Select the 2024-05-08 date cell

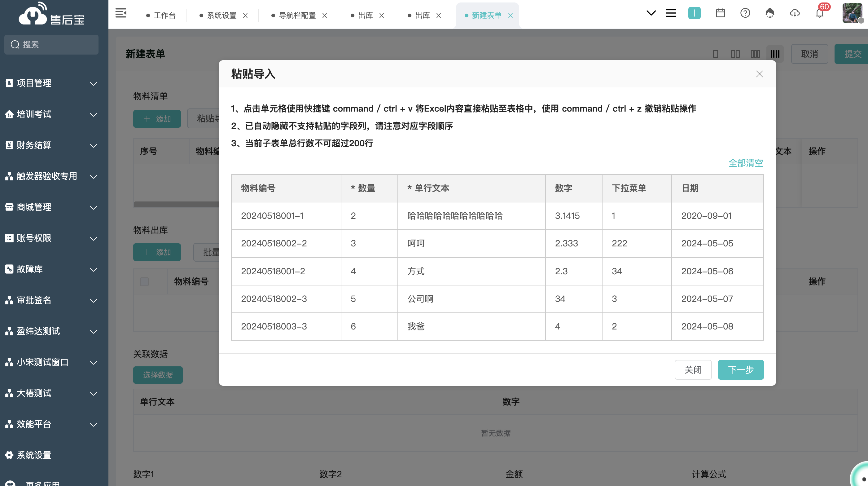click(x=717, y=327)
